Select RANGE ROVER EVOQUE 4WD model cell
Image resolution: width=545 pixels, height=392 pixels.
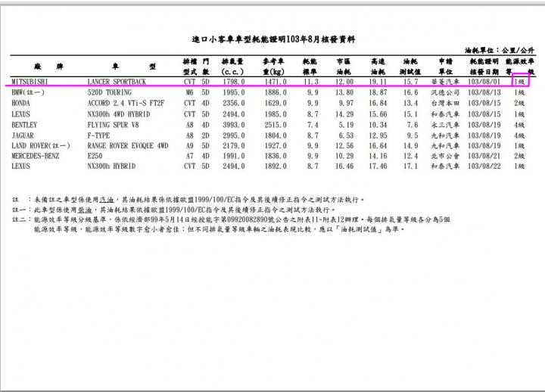128,146
